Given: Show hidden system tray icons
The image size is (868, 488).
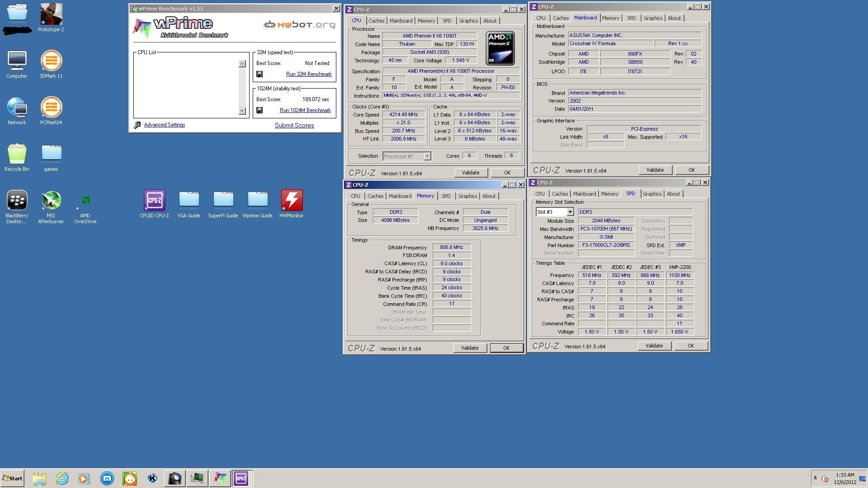Looking at the screenshot, I should pos(815,478).
